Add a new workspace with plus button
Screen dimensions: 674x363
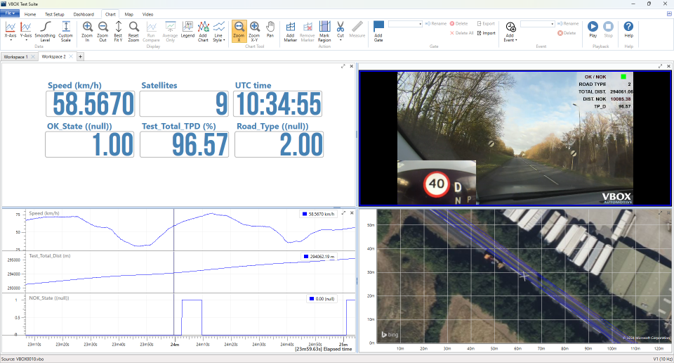coord(80,56)
